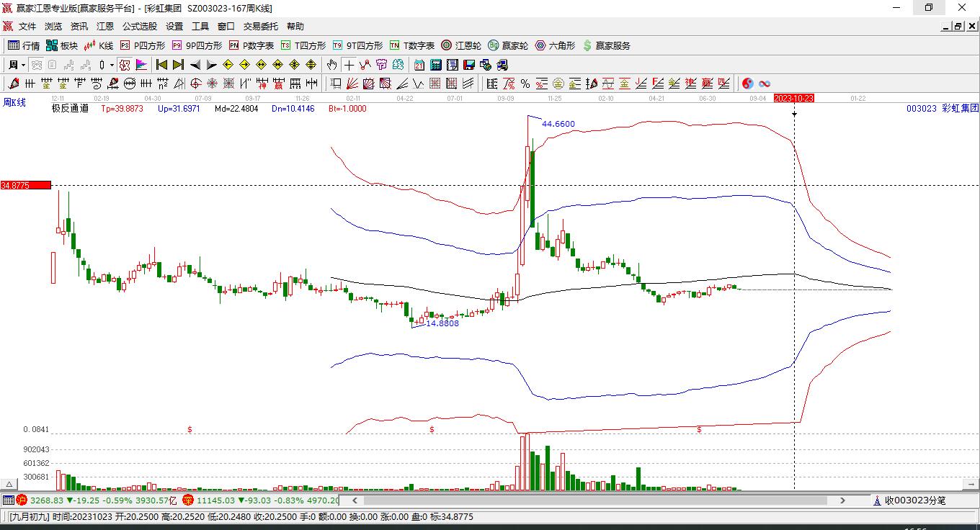Click the 14.8808 low price label
Image resolution: width=980 pixels, height=530 pixels.
pyautogui.click(x=442, y=323)
